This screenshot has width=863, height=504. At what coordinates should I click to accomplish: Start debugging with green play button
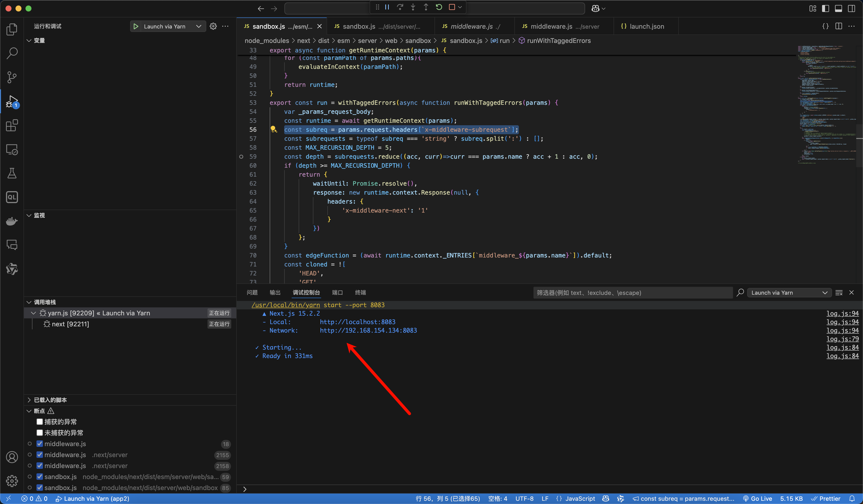coord(136,26)
